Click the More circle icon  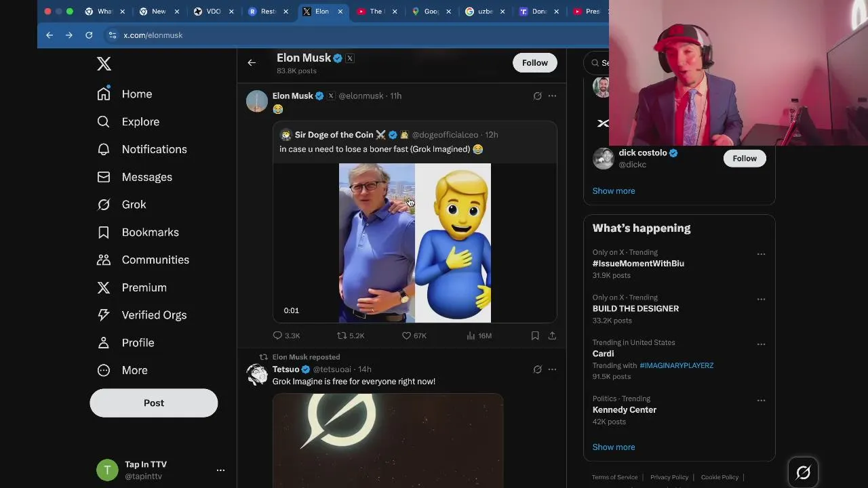coord(104,370)
